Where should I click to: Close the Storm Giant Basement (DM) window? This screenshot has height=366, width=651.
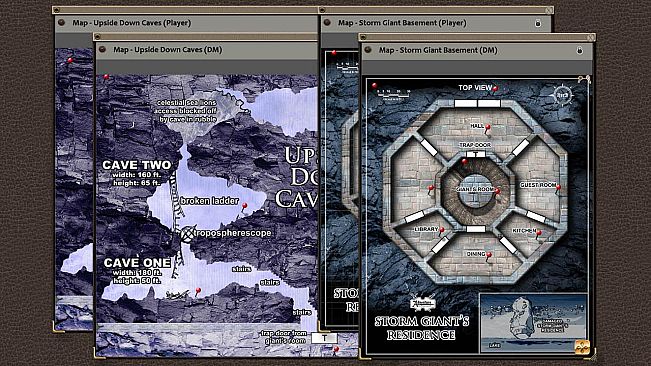click(591, 37)
